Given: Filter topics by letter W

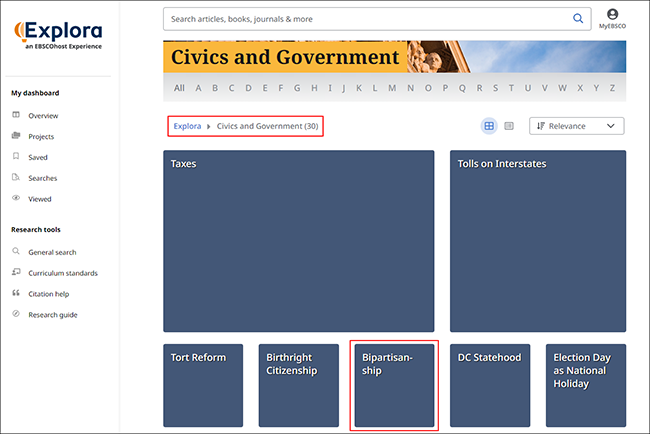Looking at the screenshot, I should click(x=562, y=88).
